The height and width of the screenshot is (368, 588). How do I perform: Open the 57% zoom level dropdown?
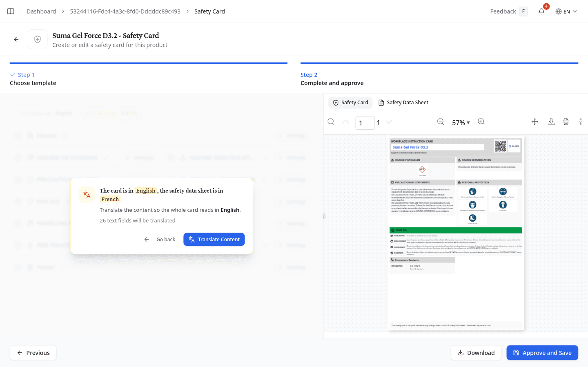pos(461,123)
